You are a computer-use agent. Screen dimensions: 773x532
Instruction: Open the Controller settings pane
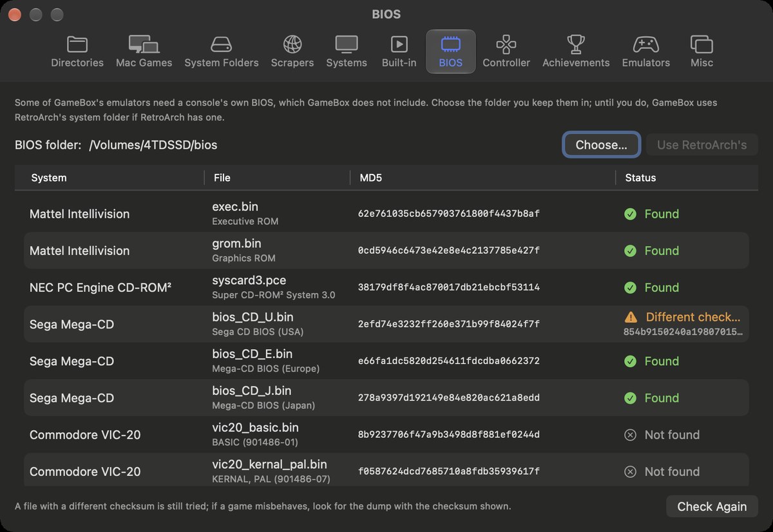click(x=506, y=52)
